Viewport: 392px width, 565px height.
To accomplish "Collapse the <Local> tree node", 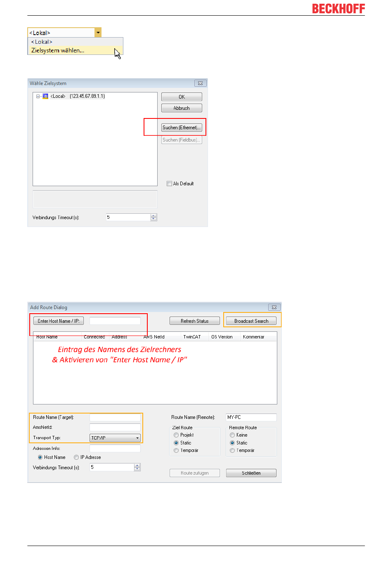I will 38,96.
